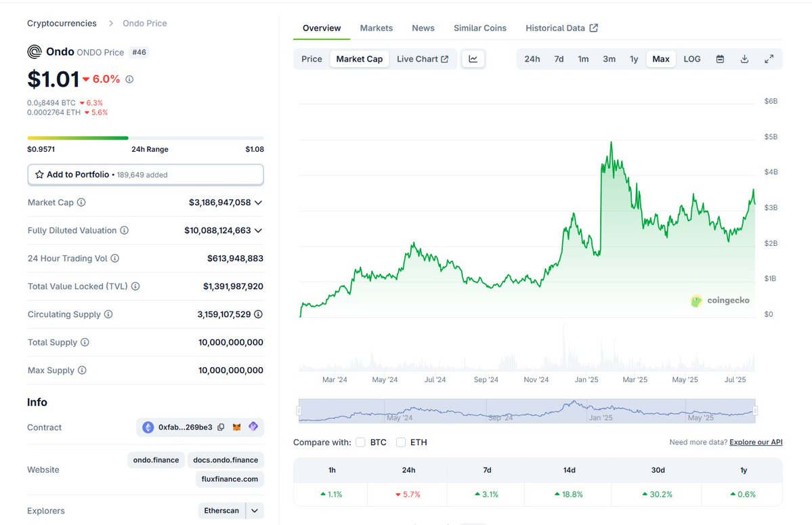Image resolution: width=812 pixels, height=525 pixels.
Task: Set chart range to 3m
Action: (x=609, y=59)
